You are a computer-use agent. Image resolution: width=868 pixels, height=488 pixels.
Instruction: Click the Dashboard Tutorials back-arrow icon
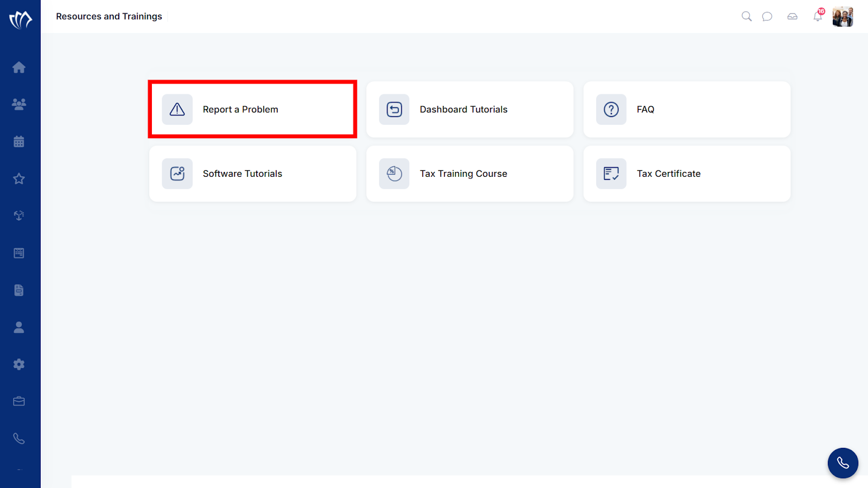point(394,110)
